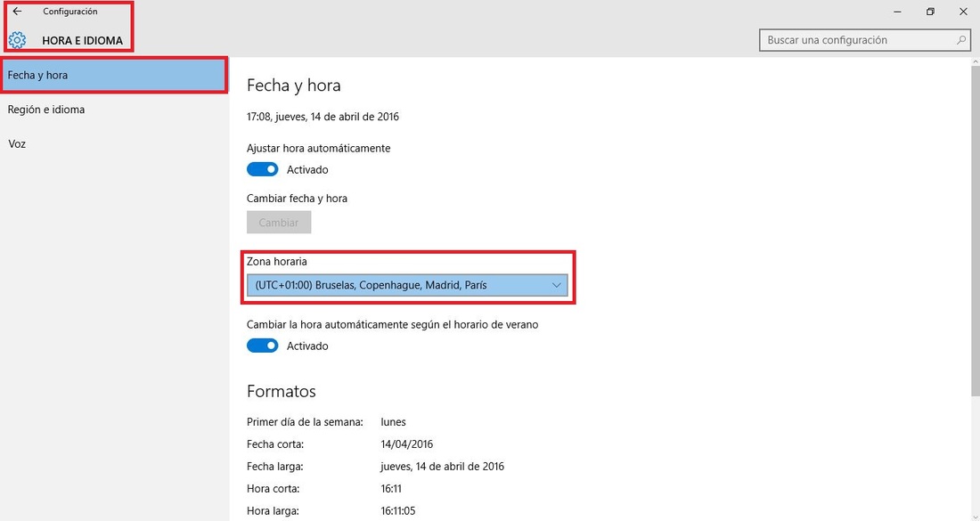Click the Configuración title text

[x=70, y=12]
